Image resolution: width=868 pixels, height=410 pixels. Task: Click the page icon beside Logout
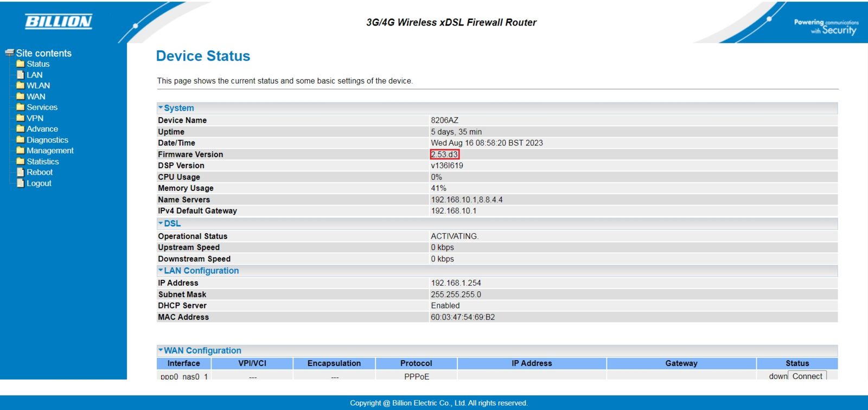(x=21, y=183)
